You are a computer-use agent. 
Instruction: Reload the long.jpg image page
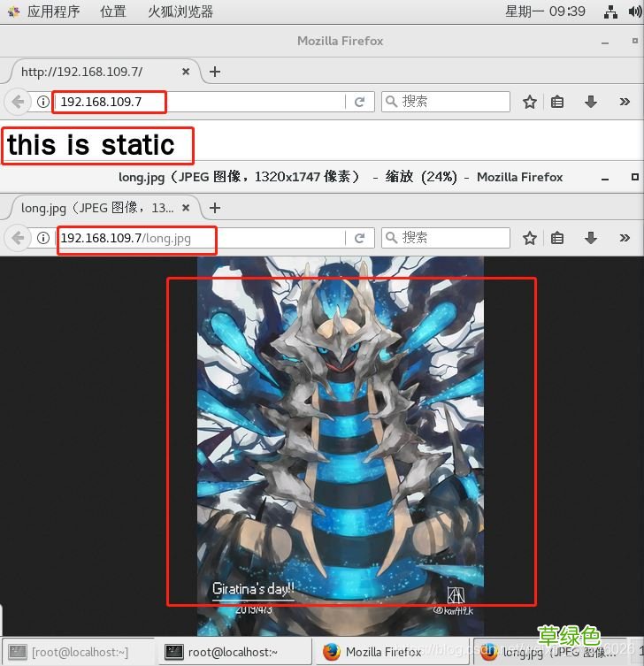(x=360, y=239)
